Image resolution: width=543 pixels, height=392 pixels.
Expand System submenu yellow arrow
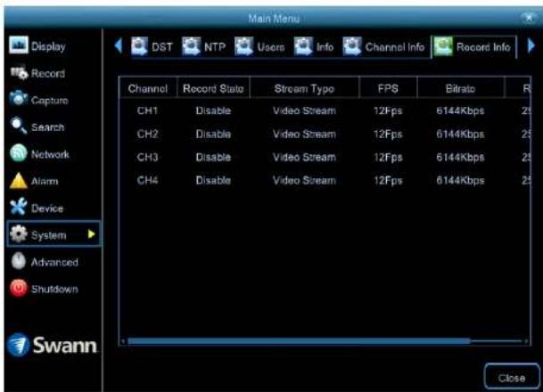click(92, 234)
